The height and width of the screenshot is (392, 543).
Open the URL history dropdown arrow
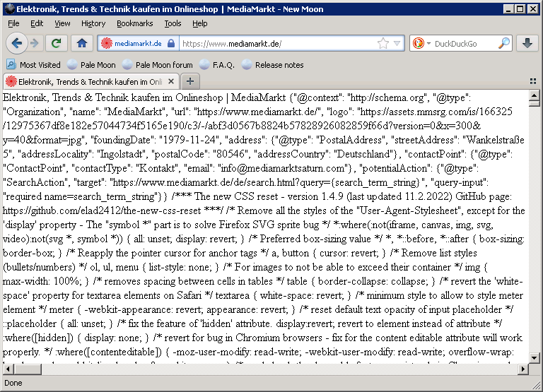point(397,44)
